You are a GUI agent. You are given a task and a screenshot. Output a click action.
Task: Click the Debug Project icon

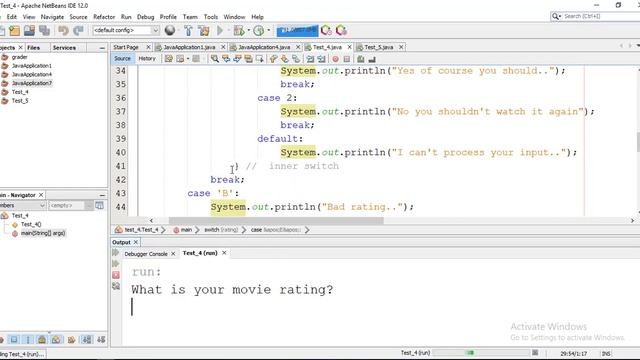click(x=239, y=30)
